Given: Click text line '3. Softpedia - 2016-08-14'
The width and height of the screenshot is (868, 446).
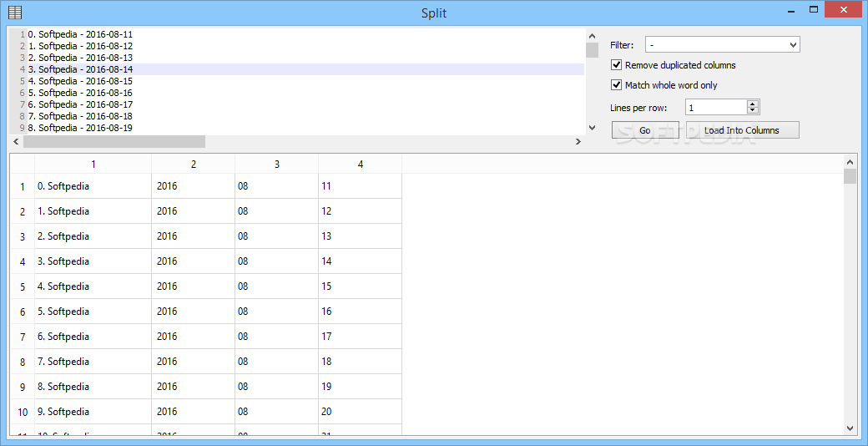Looking at the screenshot, I should coord(80,69).
